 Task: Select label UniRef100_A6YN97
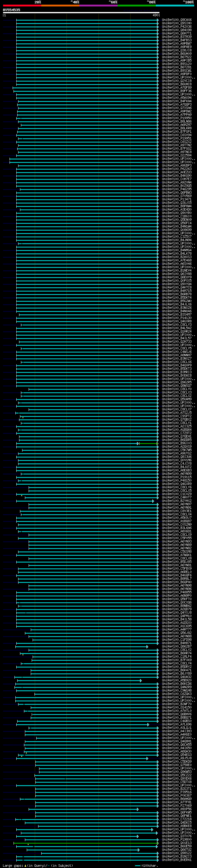coord(177,504)
